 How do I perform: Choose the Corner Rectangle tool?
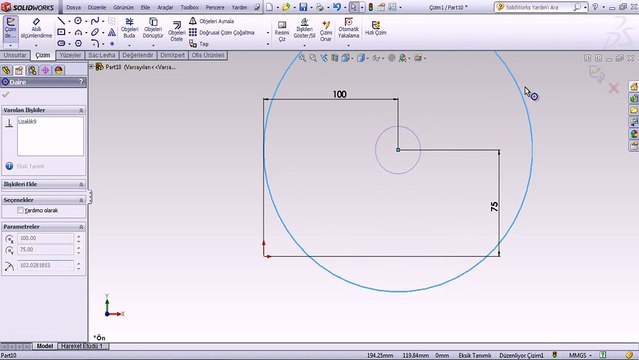(61, 32)
